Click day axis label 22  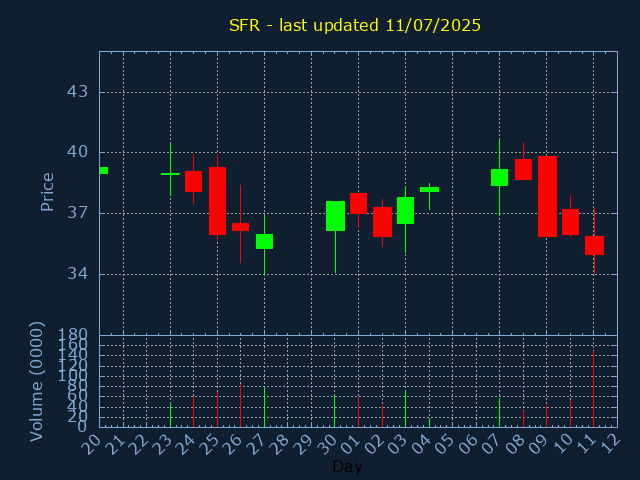click(x=139, y=444)
